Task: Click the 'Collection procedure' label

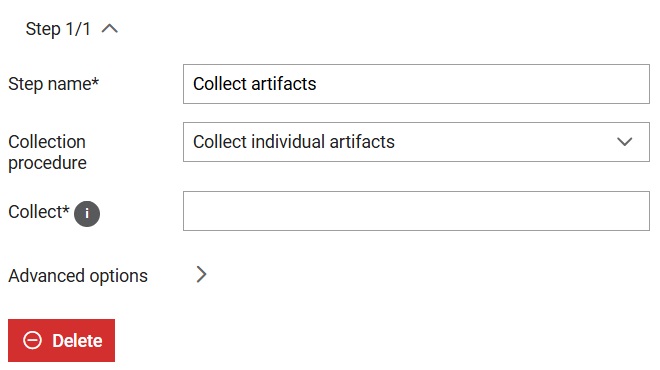Action: (47, 152)
